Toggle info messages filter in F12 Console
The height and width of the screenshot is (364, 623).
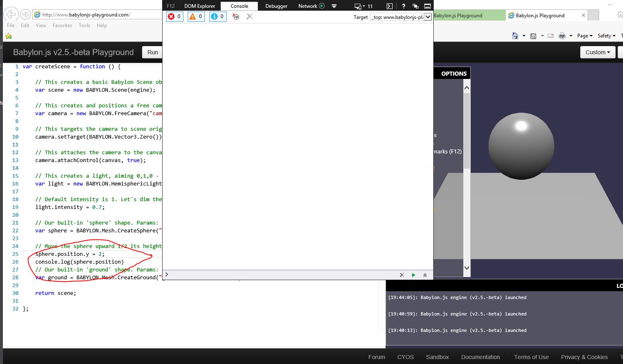pos(218,16)
